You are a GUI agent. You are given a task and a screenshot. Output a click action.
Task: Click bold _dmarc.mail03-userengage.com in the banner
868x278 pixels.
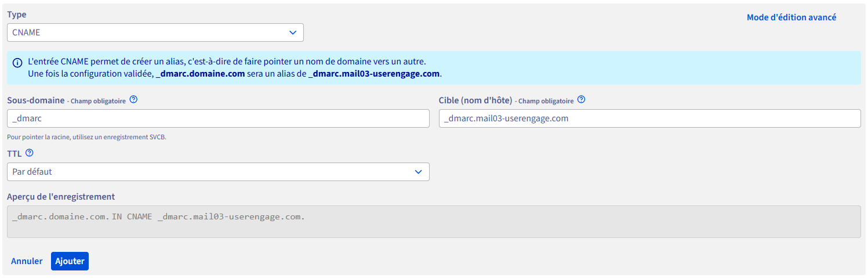point(375,74)
